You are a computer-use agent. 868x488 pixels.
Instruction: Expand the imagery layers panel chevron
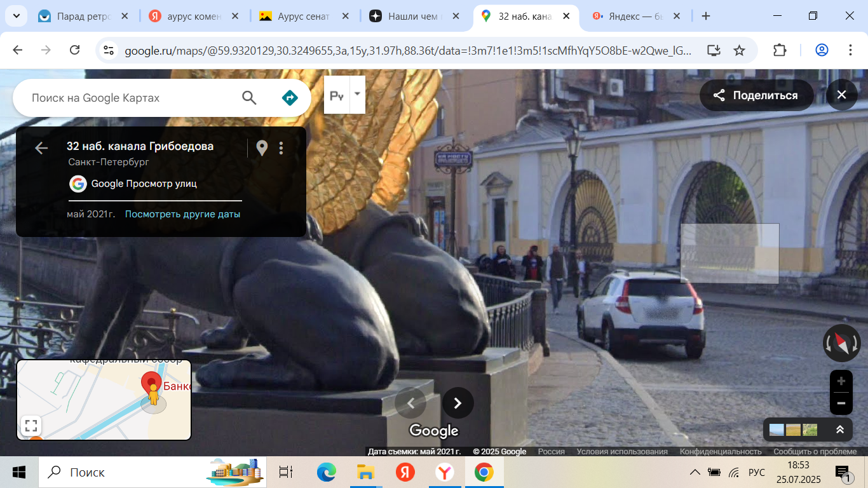click(839, 430)
